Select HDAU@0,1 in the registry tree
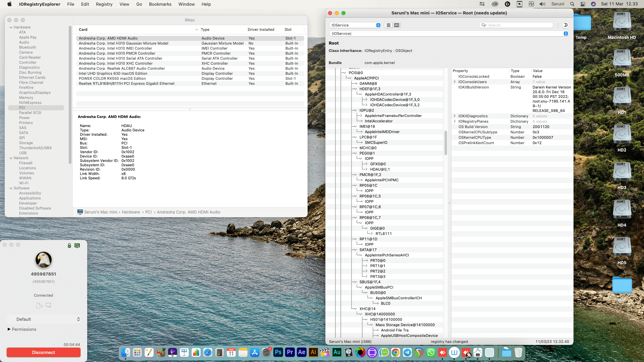Viewport: 644px width, 362px height. [380, 169]
